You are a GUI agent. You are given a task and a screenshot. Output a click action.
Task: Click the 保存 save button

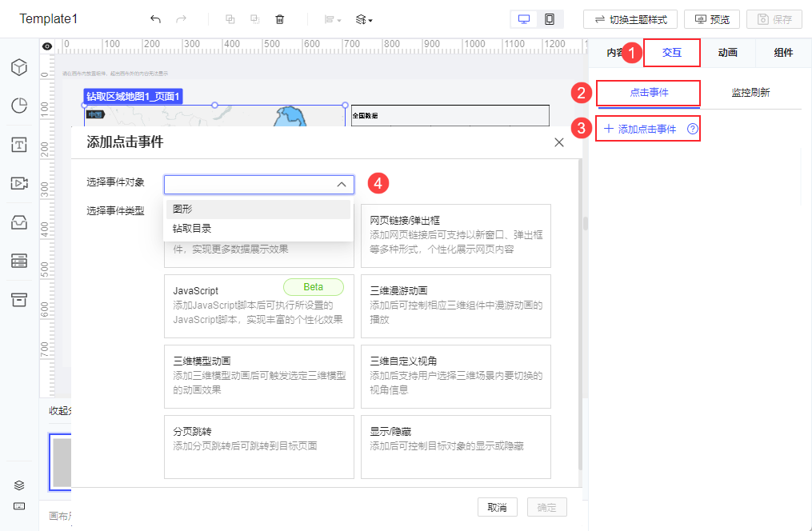(x=774, y=20)
